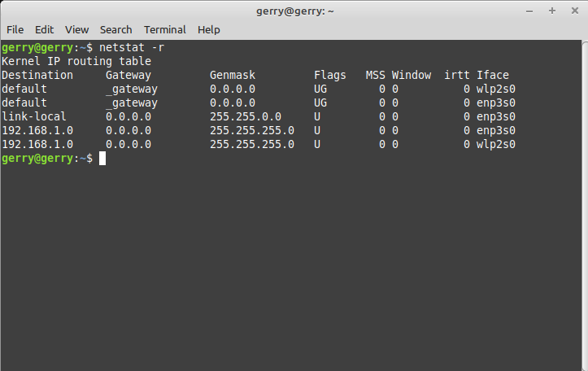Open the View menu
588x371 pixels.
(x=76, y=29)
